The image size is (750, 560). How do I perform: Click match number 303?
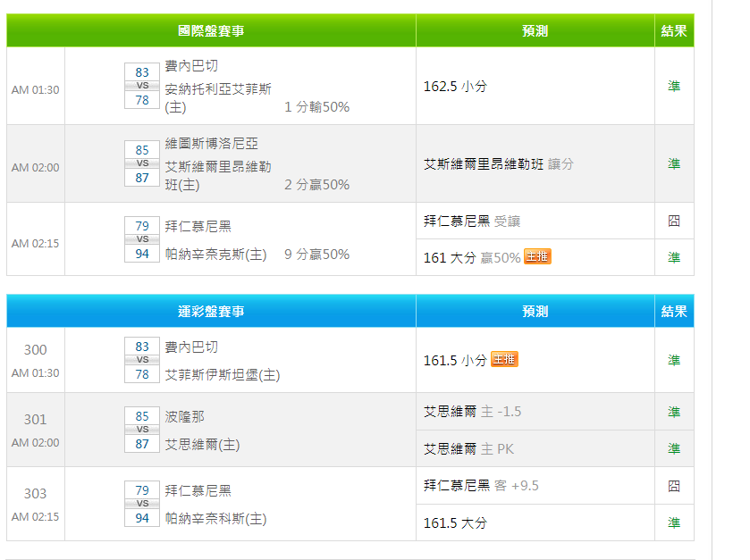pyautogui.click(x=36, y=494)
